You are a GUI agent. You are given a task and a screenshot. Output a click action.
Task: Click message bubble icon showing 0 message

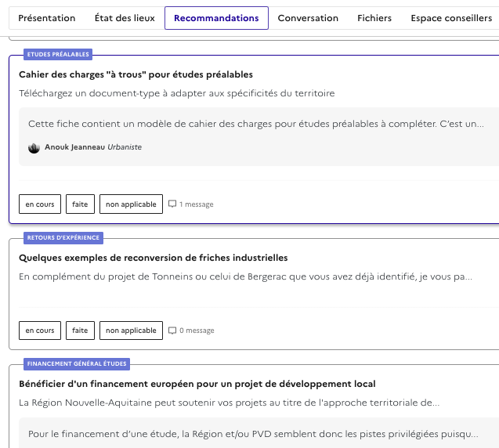[172, 331]
